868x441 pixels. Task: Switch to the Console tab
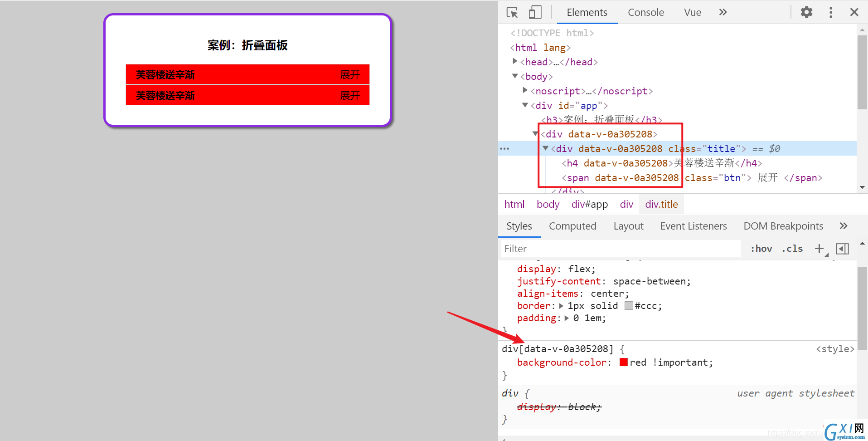click(646, 12)
